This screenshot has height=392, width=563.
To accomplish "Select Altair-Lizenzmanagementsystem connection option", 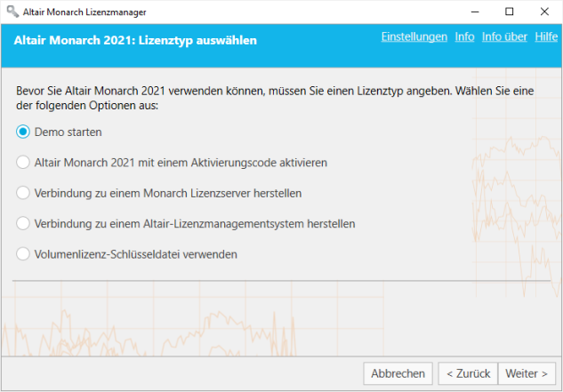I will click(x=23, y=224).
